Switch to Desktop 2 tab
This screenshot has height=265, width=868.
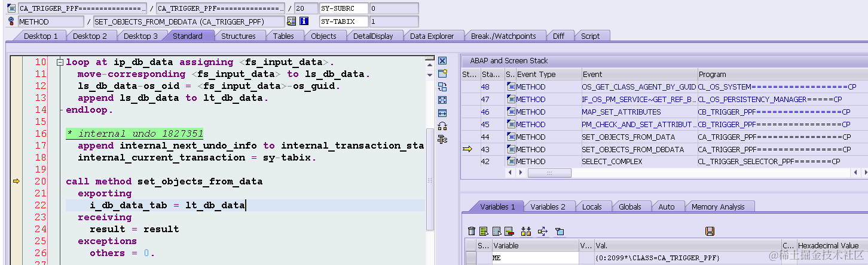[90, 36]
